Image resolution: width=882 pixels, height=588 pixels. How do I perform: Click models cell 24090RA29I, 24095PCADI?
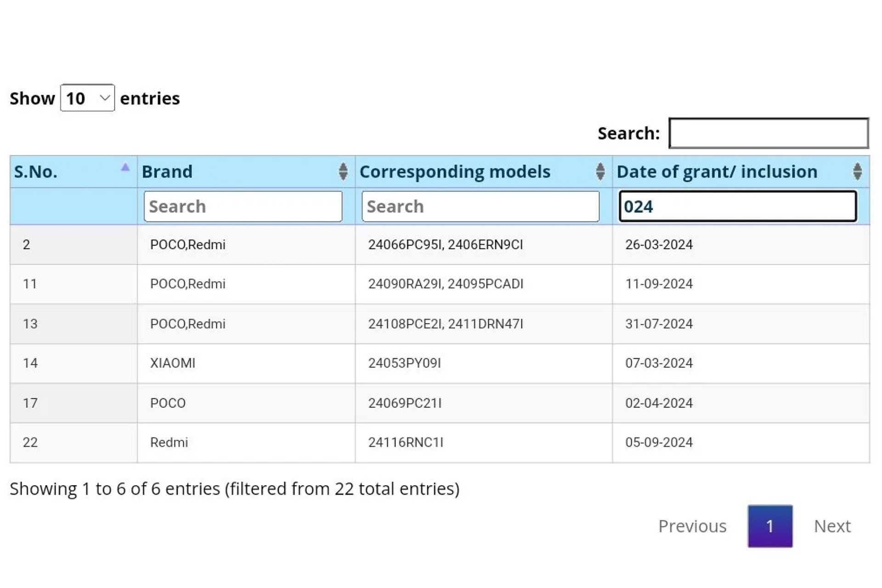[483, 284]
